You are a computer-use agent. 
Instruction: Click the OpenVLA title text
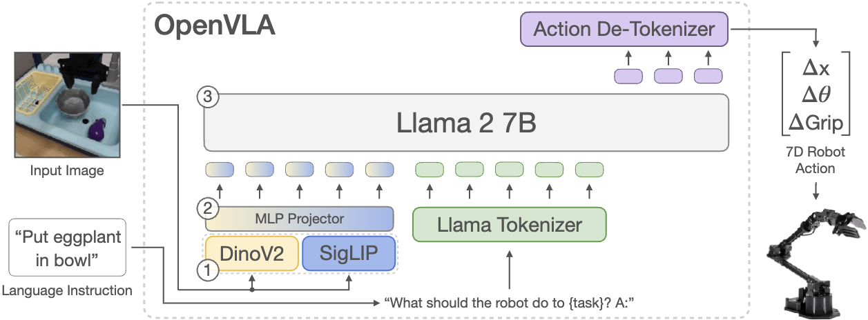(214, 26)
